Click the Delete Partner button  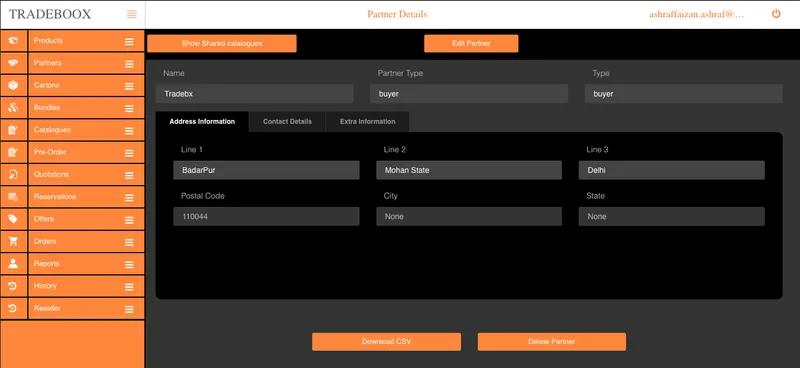point(552,342)
